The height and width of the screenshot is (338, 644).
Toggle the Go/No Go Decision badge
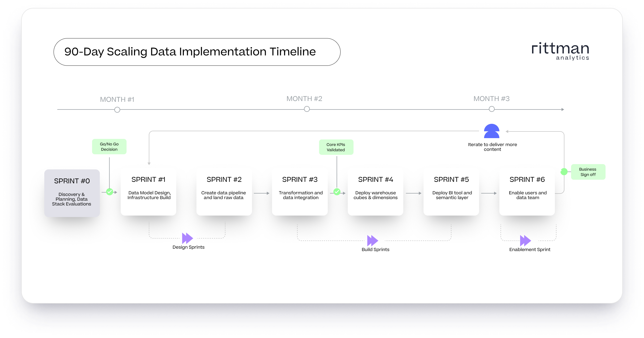pyautogui.click(x=109, y=146)
